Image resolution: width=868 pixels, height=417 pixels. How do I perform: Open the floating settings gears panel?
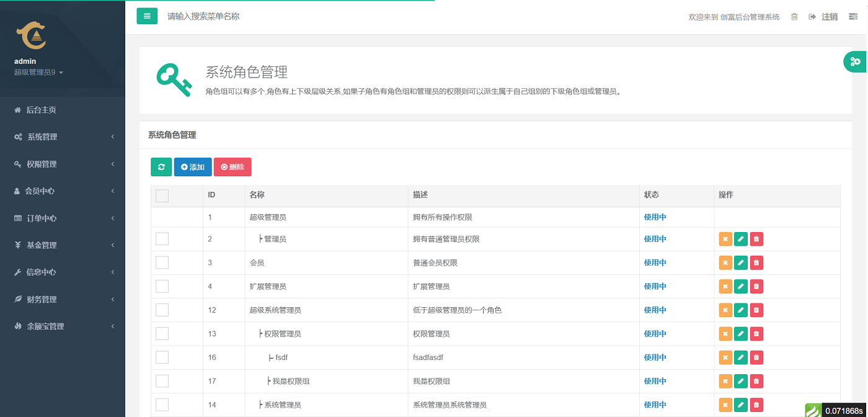point(856,61)
